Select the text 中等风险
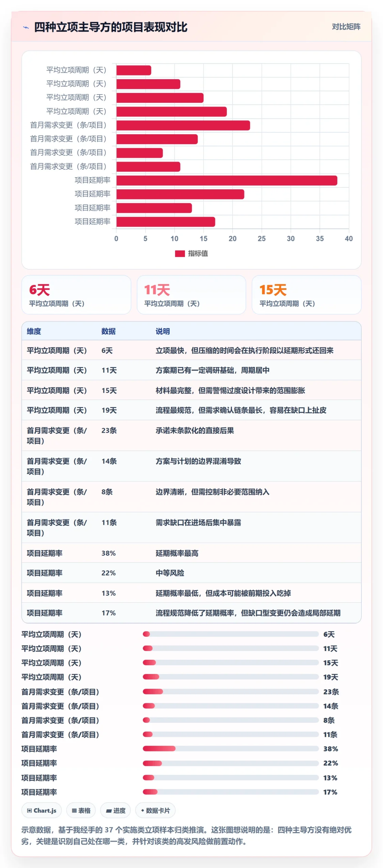This screenshot has width=383, height=868. point(170,573)
